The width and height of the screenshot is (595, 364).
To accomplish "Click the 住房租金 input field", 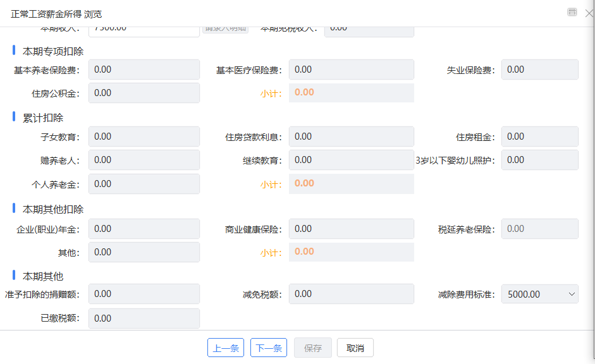I will tap(539, 136).
